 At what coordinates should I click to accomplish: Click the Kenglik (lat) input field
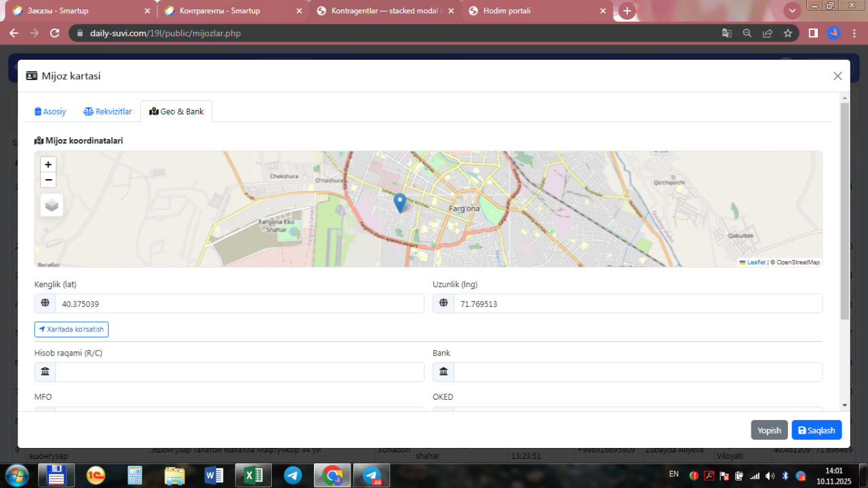click(239, 304)
